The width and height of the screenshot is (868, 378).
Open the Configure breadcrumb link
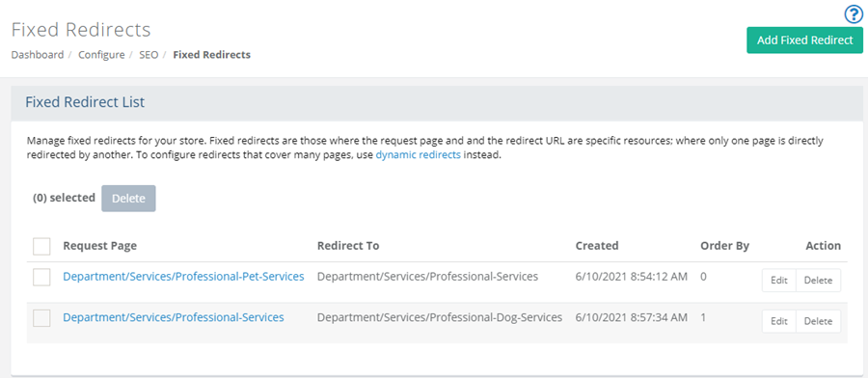101,55
